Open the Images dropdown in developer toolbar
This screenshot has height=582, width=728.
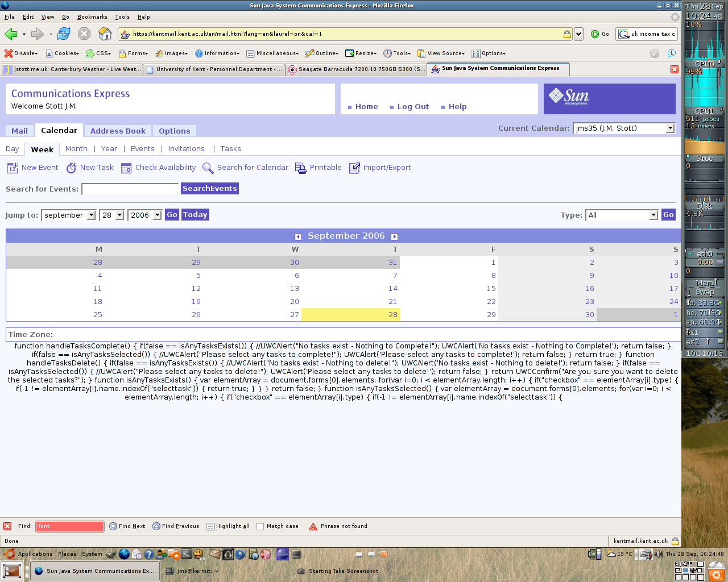tap(172, 53)
